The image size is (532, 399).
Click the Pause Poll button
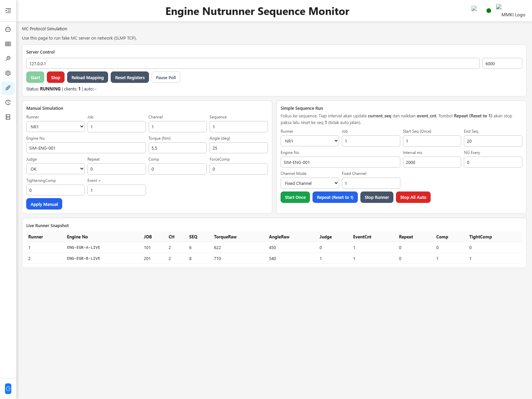[x=166, y=77]
